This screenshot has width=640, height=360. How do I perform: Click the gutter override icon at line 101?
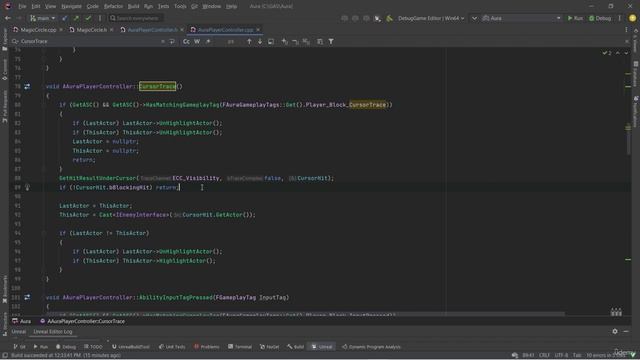[27, 298]
